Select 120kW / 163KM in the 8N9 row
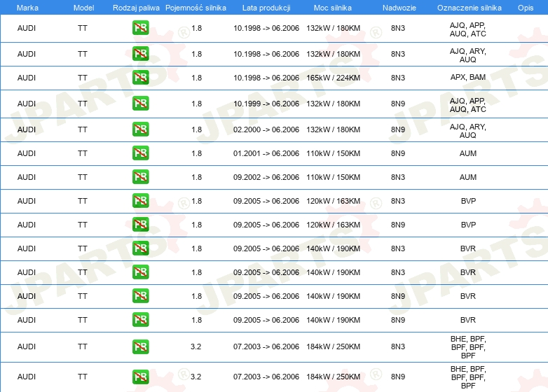Screen dimensions: 548x392 click(x=333, y=225)
